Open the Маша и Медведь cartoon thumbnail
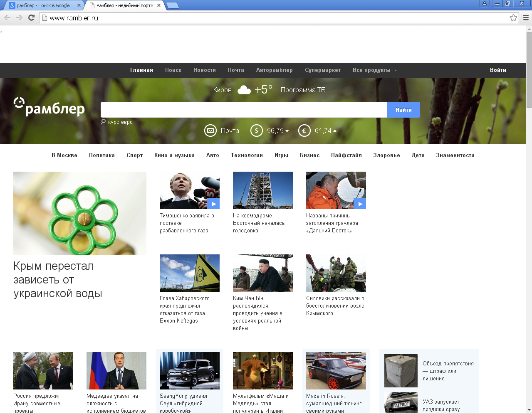The image size is (532, 414). (263, 371)
